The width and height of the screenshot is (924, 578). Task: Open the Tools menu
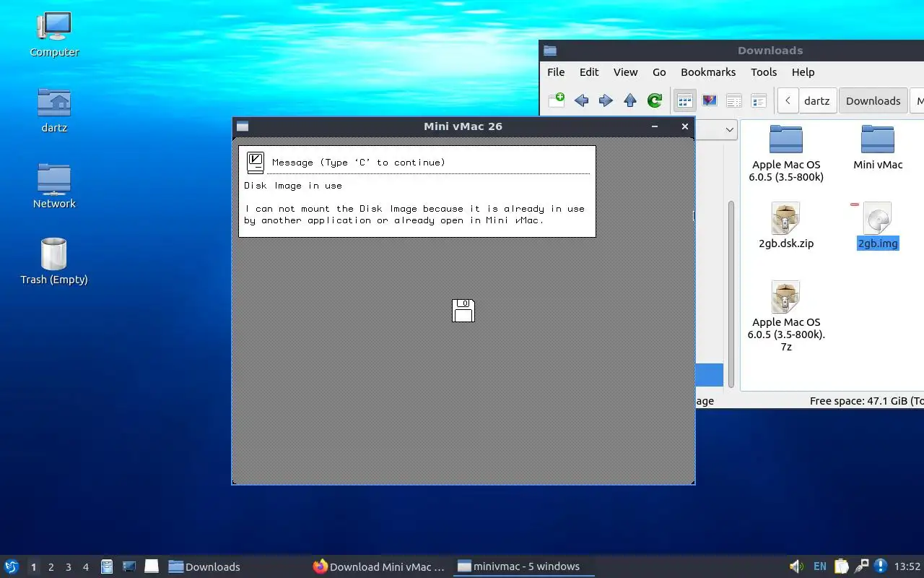point(764,72)
